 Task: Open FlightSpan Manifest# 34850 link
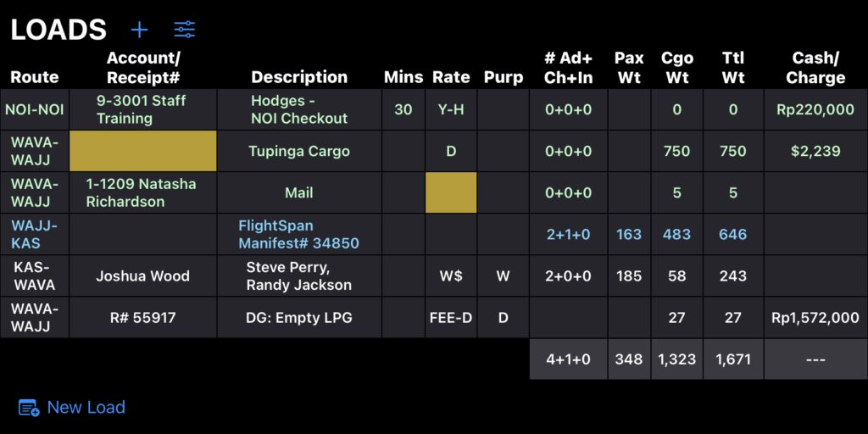[x=298, y=234]
